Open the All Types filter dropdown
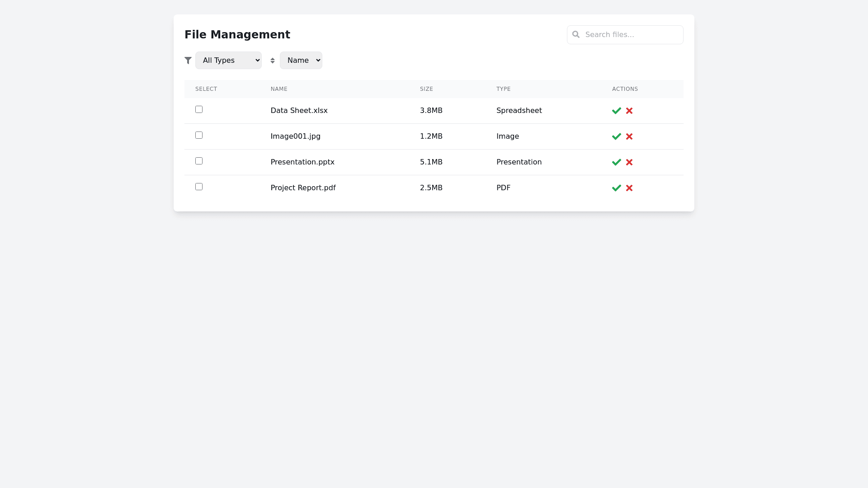 [228, 61]
